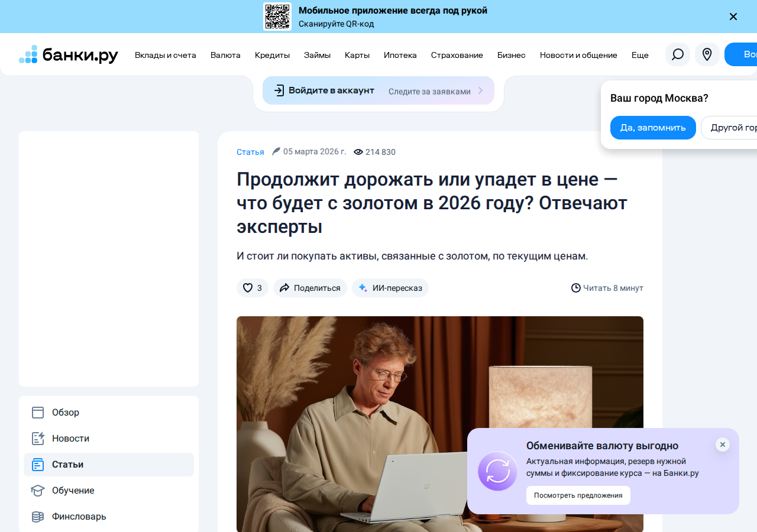Open the Вклады и счета menu

[166, 55]
